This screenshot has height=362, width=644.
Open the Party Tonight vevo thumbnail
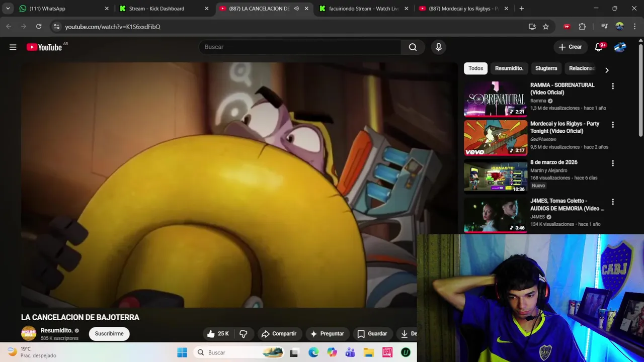click(496, 137)
